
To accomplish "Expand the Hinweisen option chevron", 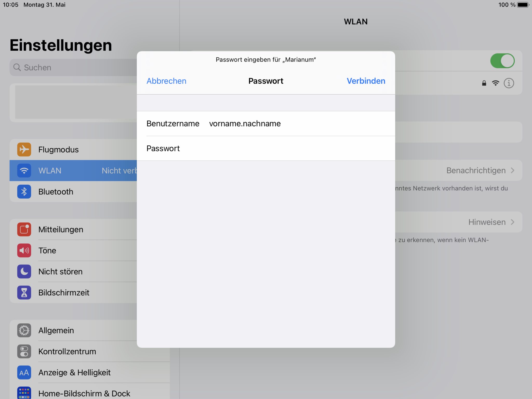I will coord(512,222).
